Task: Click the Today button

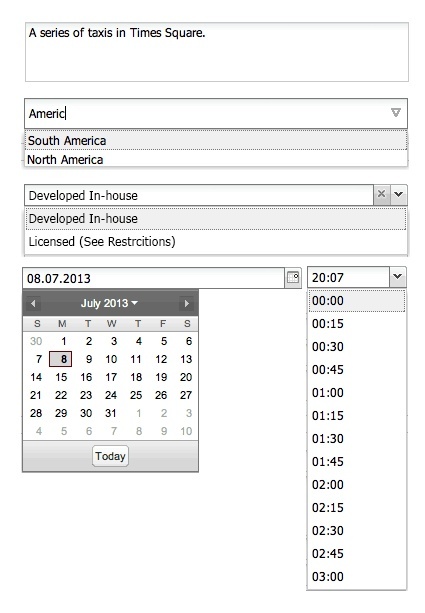Action: tap(110, 456)
